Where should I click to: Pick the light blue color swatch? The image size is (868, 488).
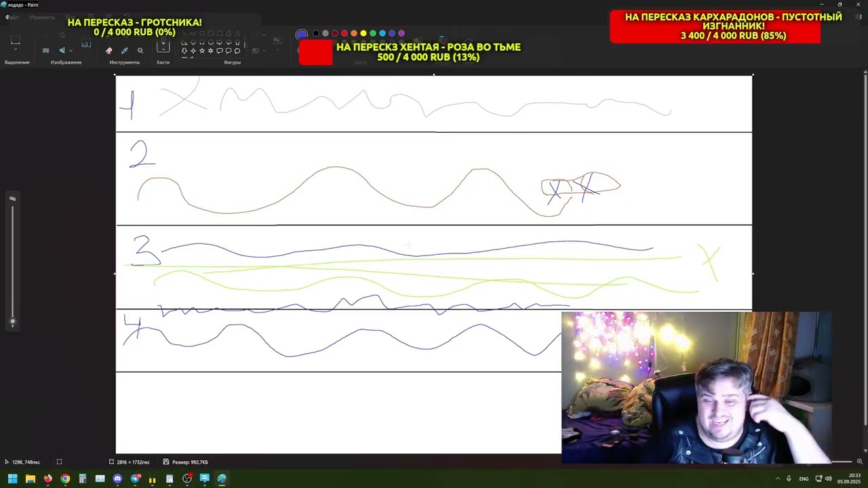click(x=382, y=33)
